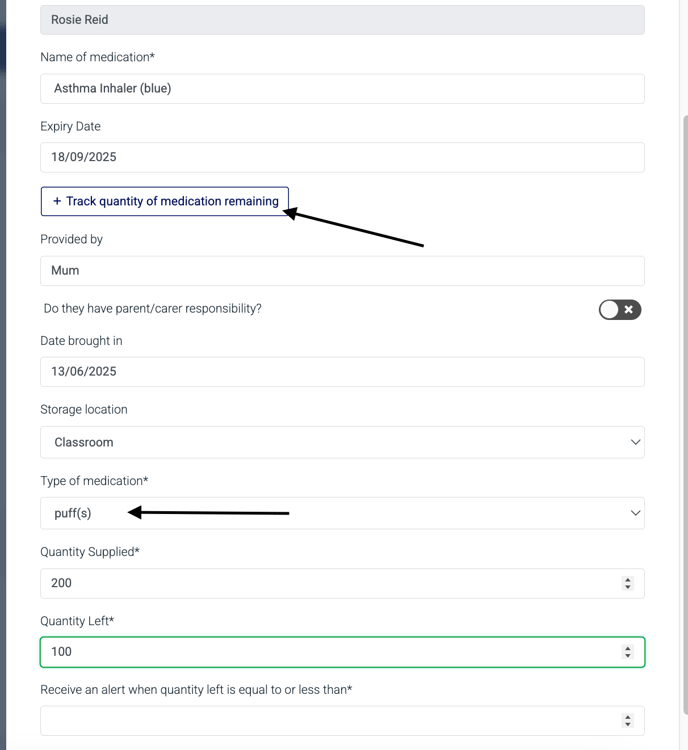Click the Expiry Date field showing 18/09/2025

click(342, 157)
